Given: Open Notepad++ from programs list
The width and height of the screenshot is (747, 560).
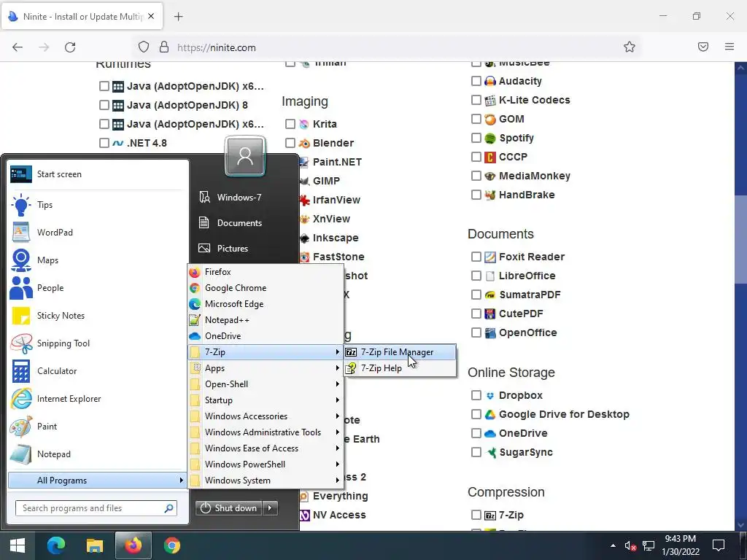Looking at the screenshot, I should 266,320.
